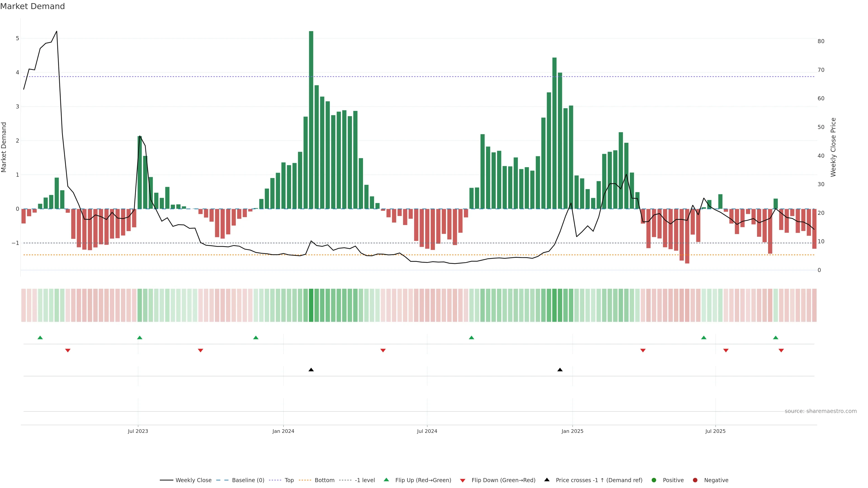Click the first green flip-up triangle marker
Image resolution: width=868 pixels, height=488 pixels.
coord(40,338)
